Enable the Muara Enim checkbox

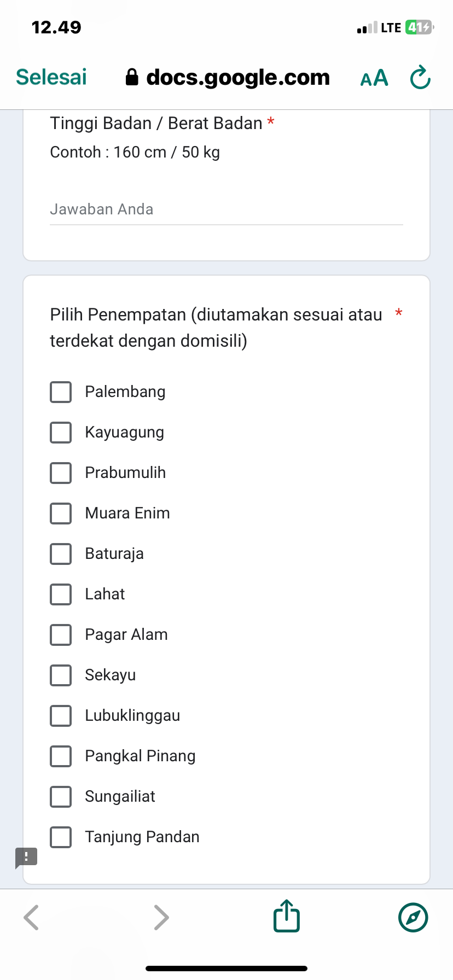click(x=61, y=514)
